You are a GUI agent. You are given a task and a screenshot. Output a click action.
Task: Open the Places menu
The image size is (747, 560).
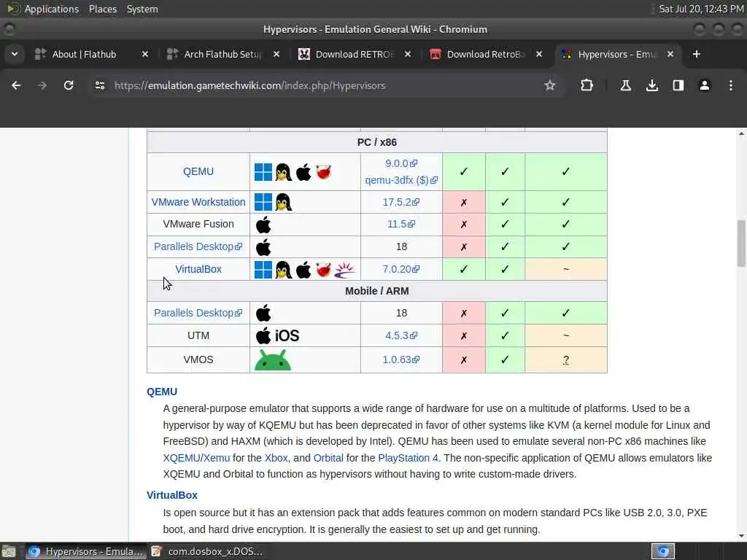pyautogui.click(x=103, y=9)
